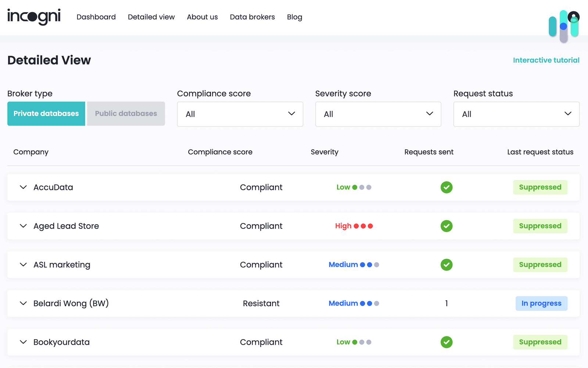Click Aged Lead Store's green checkmark icon
588x368 pixels.
[447, 226]
